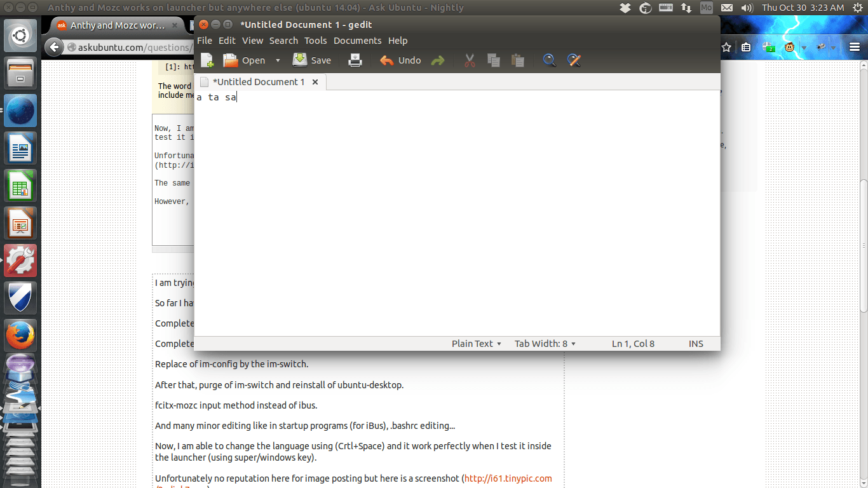Open the gedit Help menu
This screenshot has width=868, height=488.
pyautogui.click(x=398, y=40)
